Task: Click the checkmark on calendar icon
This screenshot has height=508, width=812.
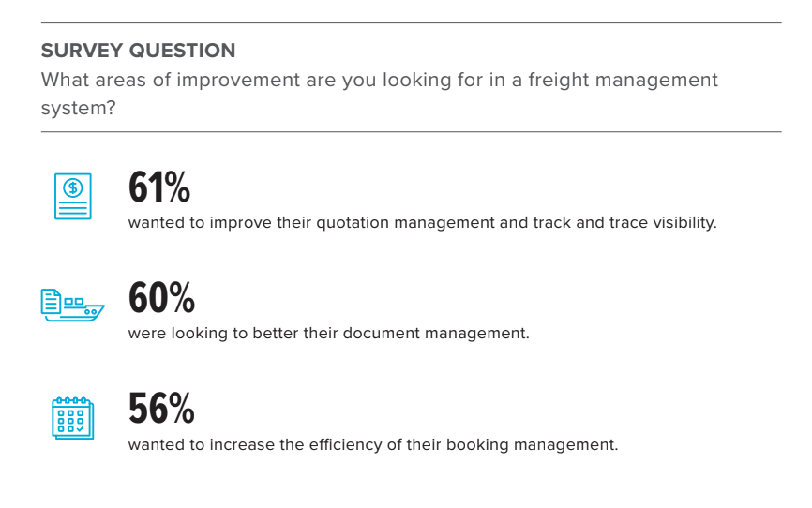Action: [81, 428]
